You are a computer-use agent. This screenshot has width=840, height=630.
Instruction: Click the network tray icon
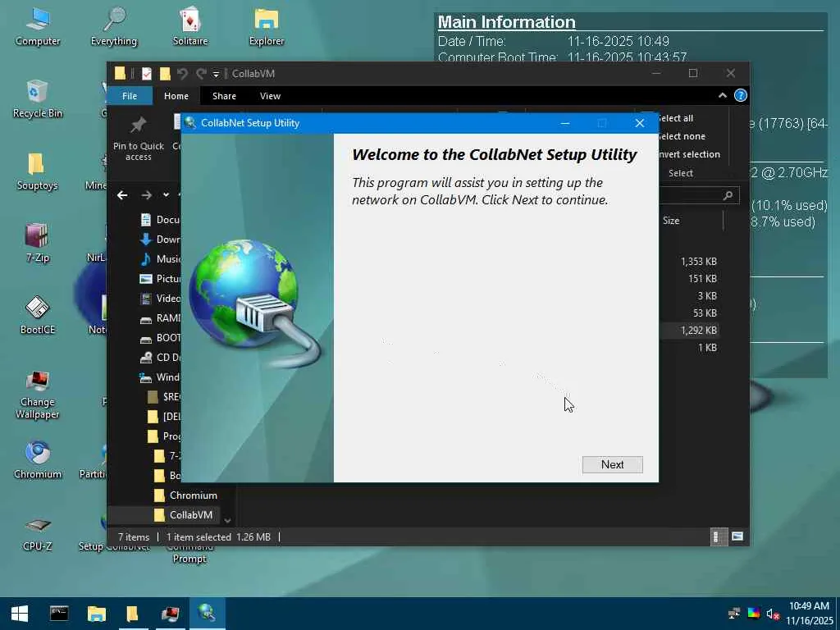tap(734, 614)
